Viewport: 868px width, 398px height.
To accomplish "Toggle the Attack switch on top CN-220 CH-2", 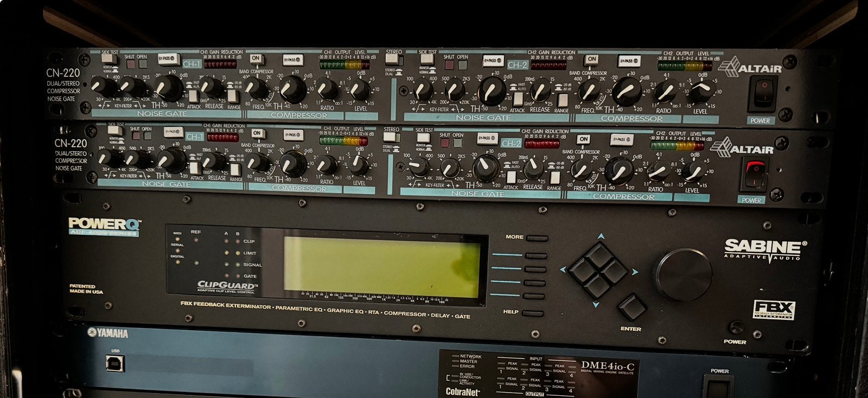I will [518, 99].
